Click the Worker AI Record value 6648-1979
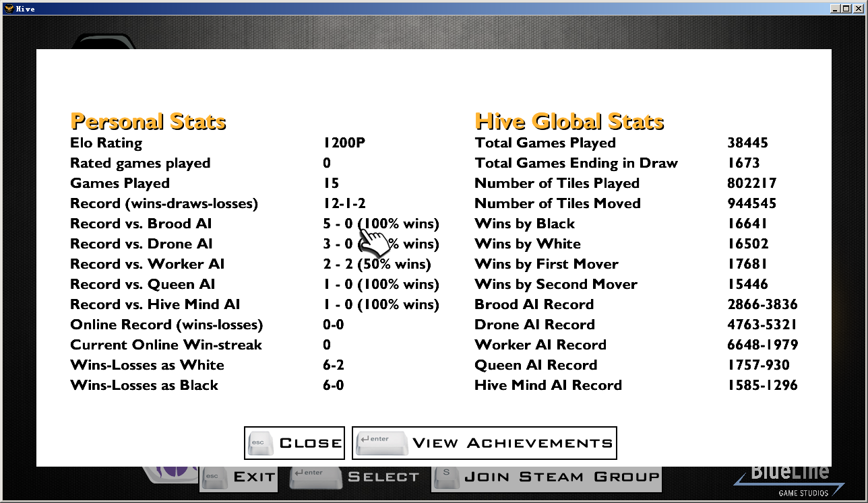The height and width of the screenshot is (503, 868). click(763, 345)
